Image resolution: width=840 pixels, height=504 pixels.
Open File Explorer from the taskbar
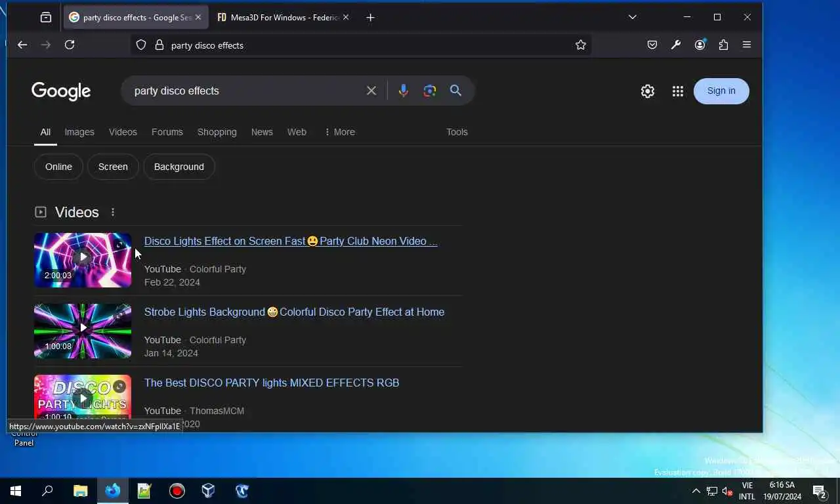click(80, 491)
